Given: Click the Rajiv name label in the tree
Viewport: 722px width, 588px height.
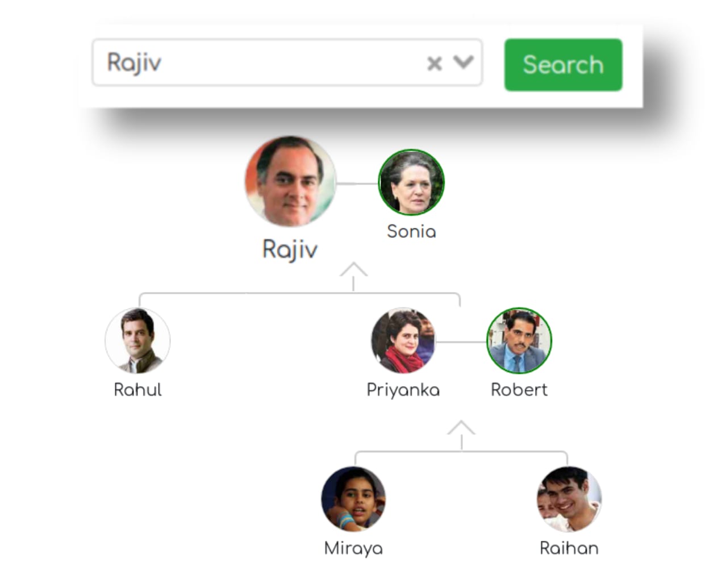Looking at the screenshot, I should 290,249.
